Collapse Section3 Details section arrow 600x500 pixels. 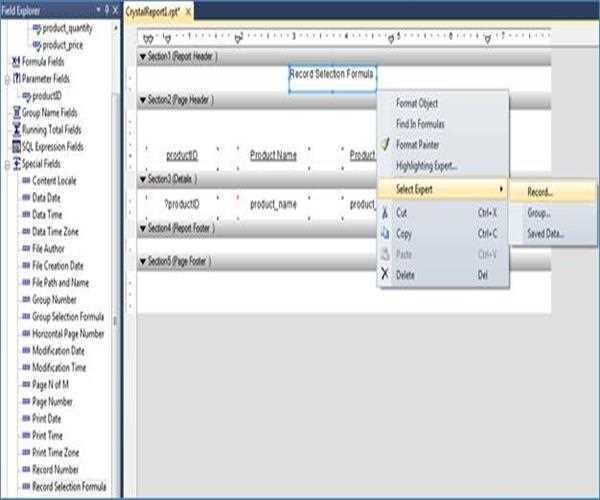(141, 178)
